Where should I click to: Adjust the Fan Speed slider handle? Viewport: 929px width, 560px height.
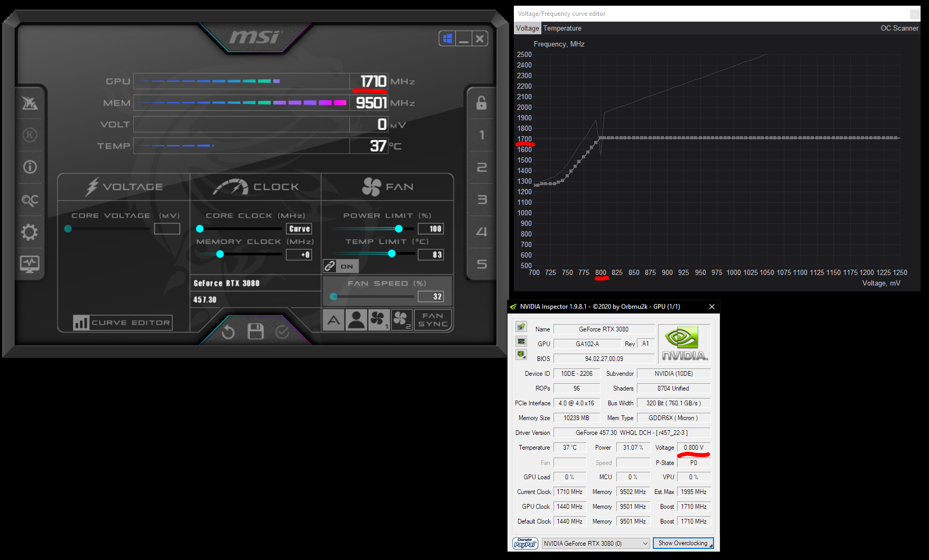[333, 297]
